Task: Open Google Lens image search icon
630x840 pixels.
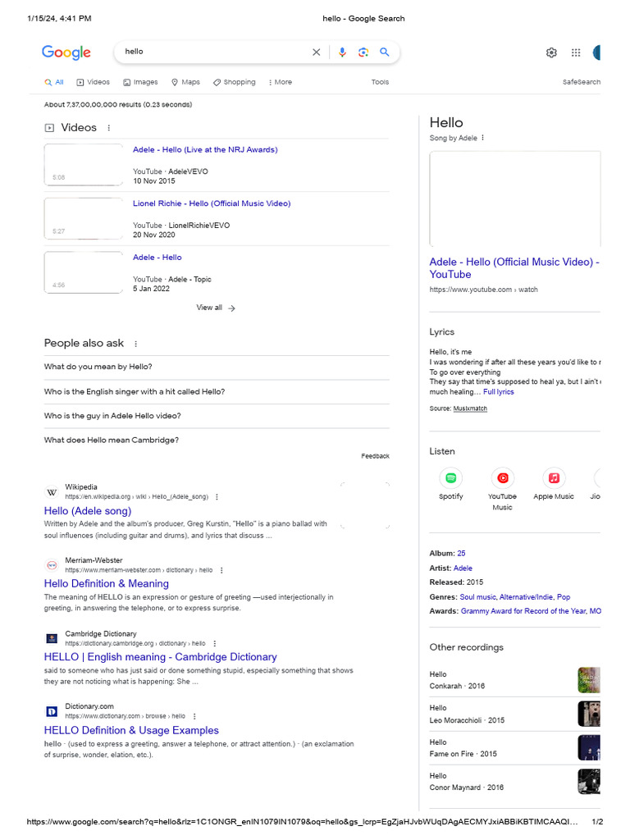Action: pos(363,52)
